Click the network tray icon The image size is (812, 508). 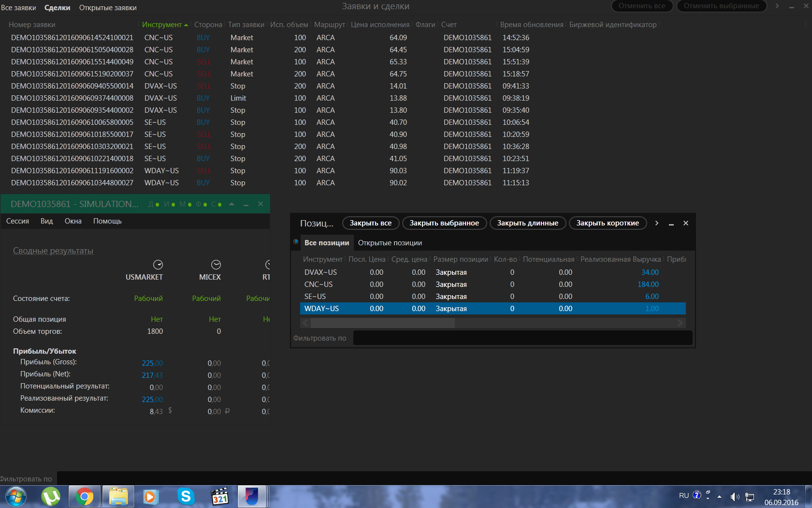(x=750, y=496)
